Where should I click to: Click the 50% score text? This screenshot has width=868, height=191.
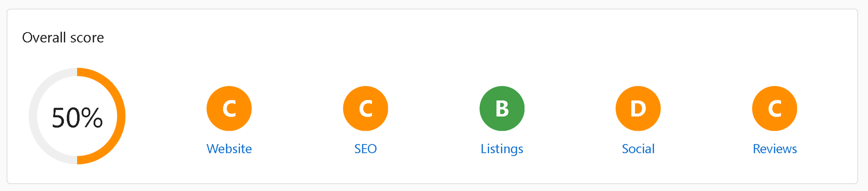click(x=77, y=118)
